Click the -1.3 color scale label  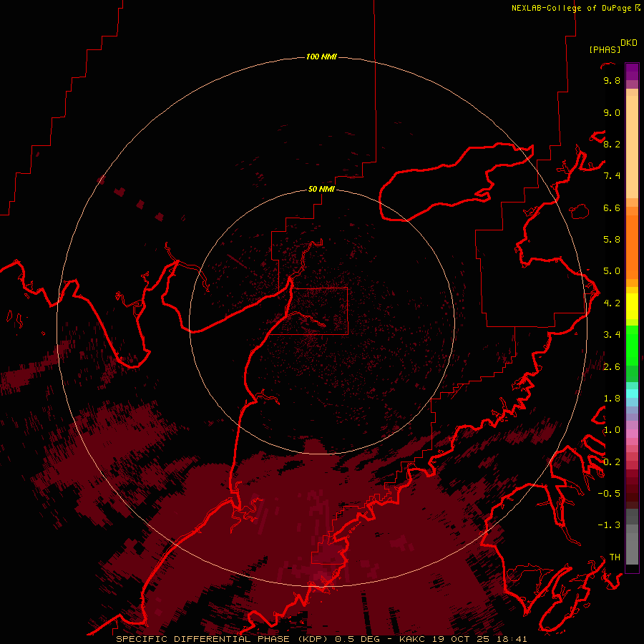[x=609, y=525]
